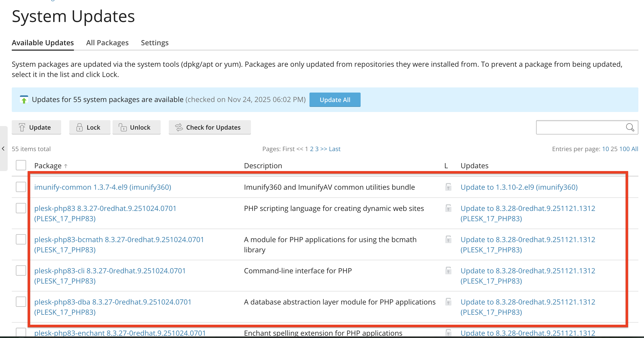This screenshot has height=338, width=644.
Task: Sort by the Package column header
Action: point(48,166)
